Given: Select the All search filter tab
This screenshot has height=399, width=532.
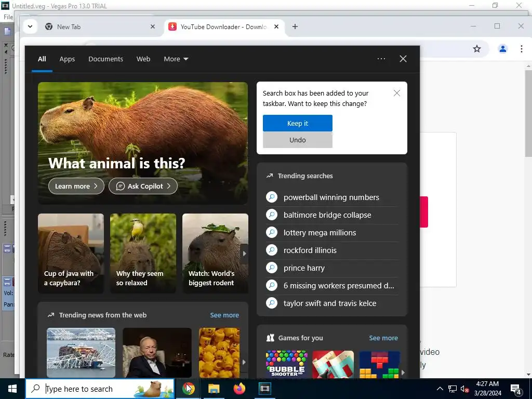Looking at the screenshot, I should pyautogui.click(x=42, y=59).
